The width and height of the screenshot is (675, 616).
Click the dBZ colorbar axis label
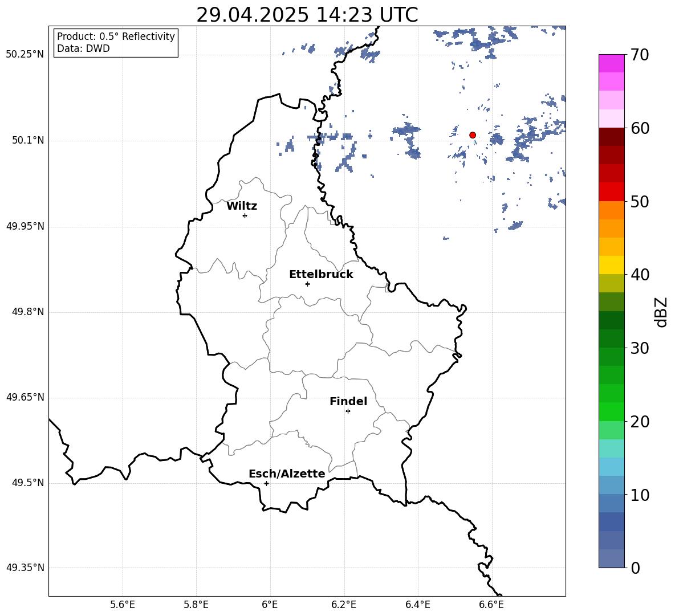(x=661, y=312)
